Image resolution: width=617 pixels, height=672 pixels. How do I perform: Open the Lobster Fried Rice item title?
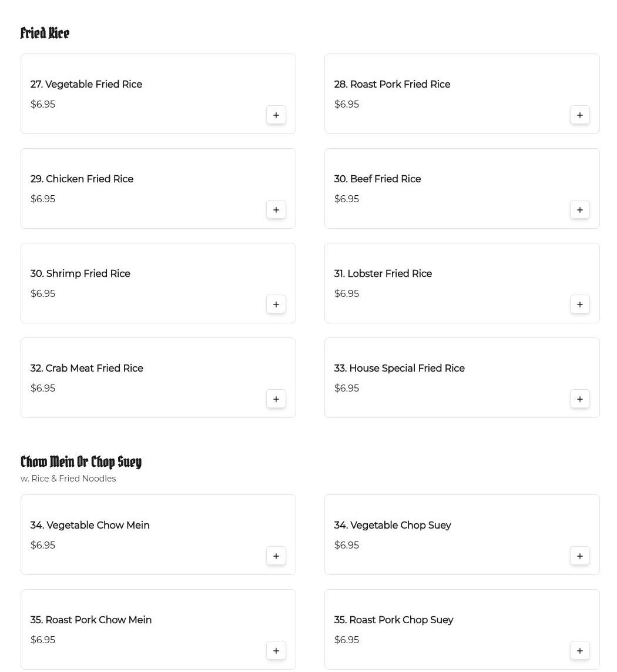pyautogui.click(x=383, y=274)
